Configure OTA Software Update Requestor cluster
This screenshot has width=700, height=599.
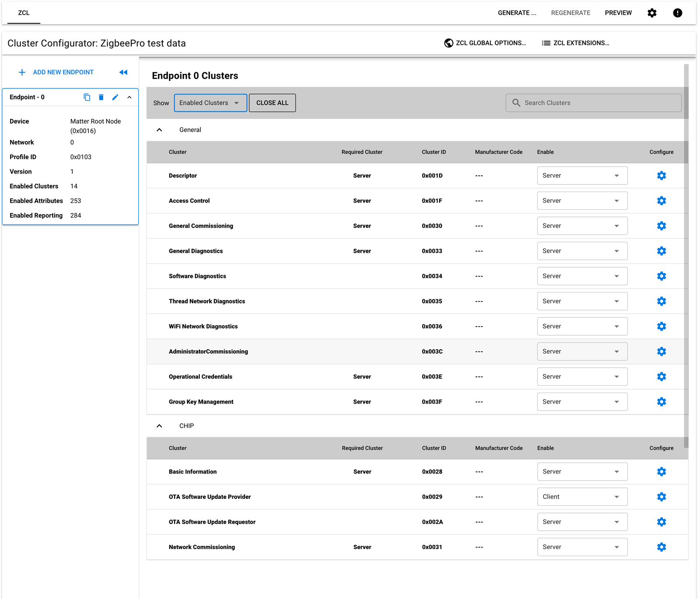pyautogui.click(x=661, y=522)
